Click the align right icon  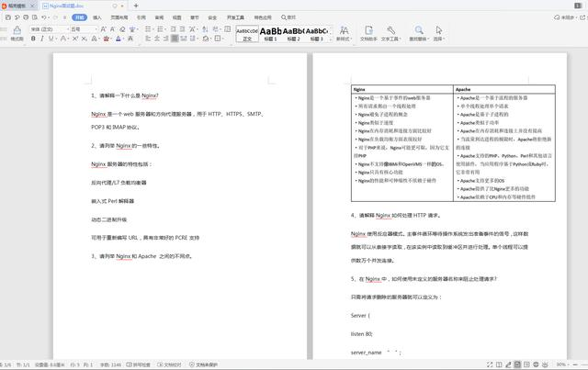[x=165, y=39]
